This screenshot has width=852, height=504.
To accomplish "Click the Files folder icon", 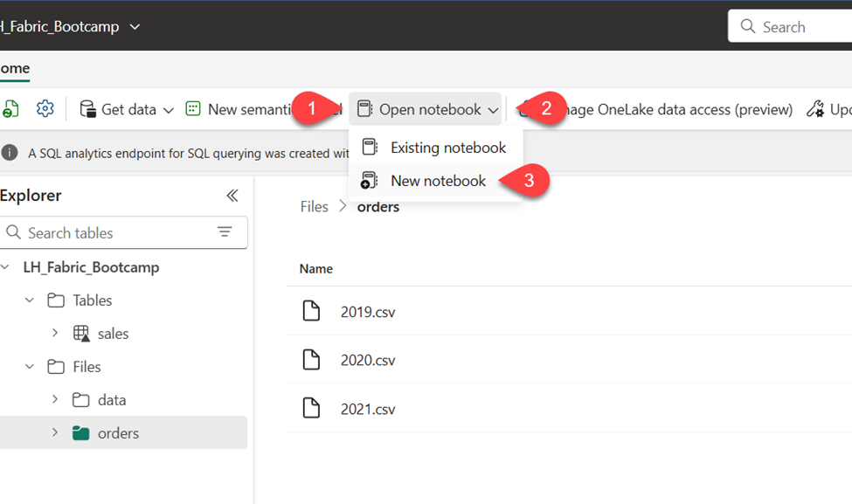I will click(x=56, y=367).
